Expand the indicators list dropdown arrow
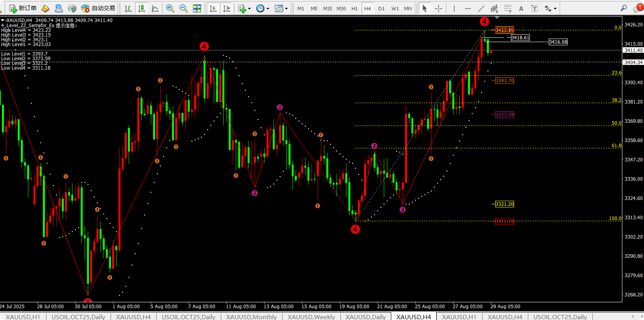This screenshot has width=644, height=320. pos(250,9)
